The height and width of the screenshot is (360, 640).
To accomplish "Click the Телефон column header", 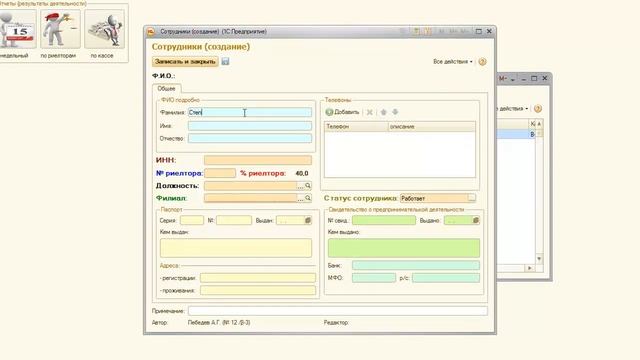I will point(356,127).
